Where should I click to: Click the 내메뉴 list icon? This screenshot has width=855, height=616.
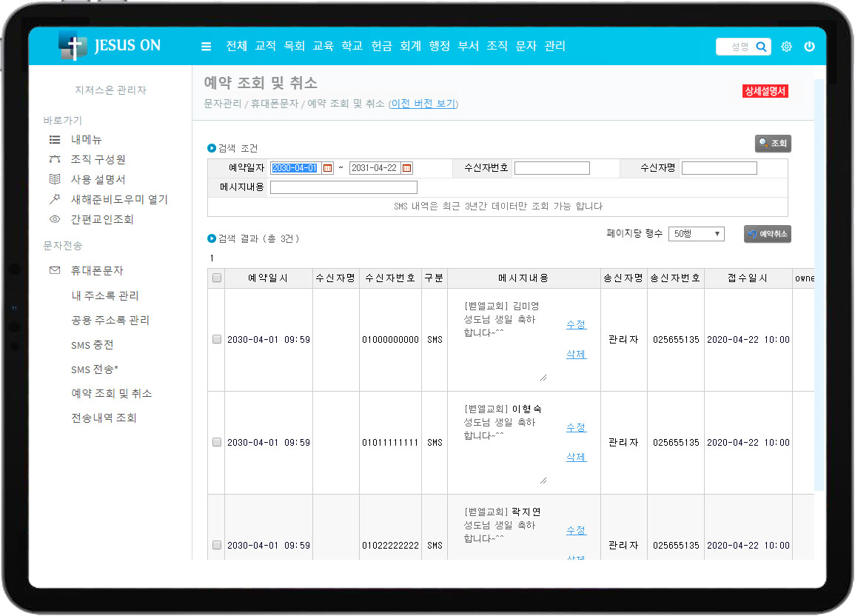pyautogui.click(x=55, y=139)
